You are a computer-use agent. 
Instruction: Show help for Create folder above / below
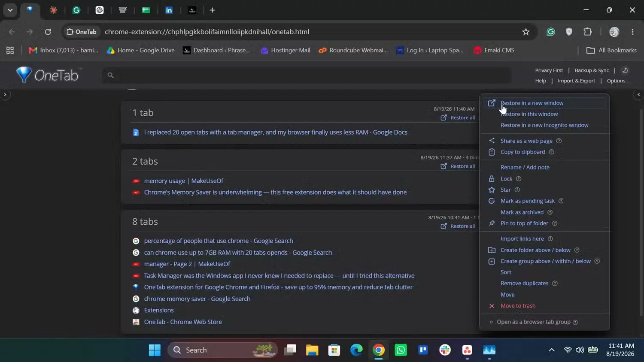(577, 250)
